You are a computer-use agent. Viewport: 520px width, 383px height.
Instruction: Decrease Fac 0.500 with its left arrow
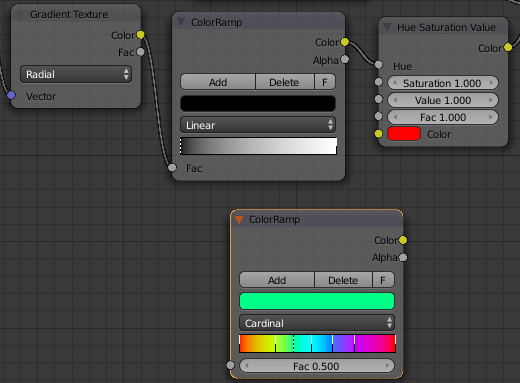coord(247,366)
